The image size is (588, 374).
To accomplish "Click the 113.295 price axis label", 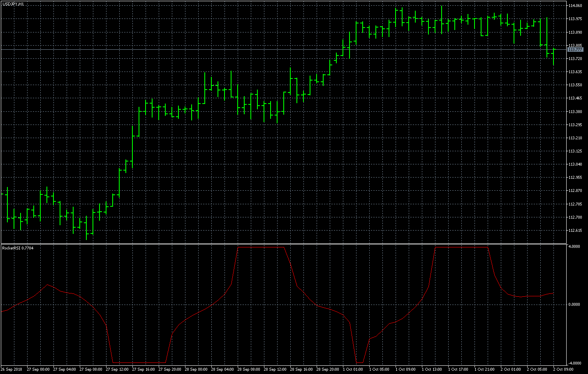I will point(575,125).
